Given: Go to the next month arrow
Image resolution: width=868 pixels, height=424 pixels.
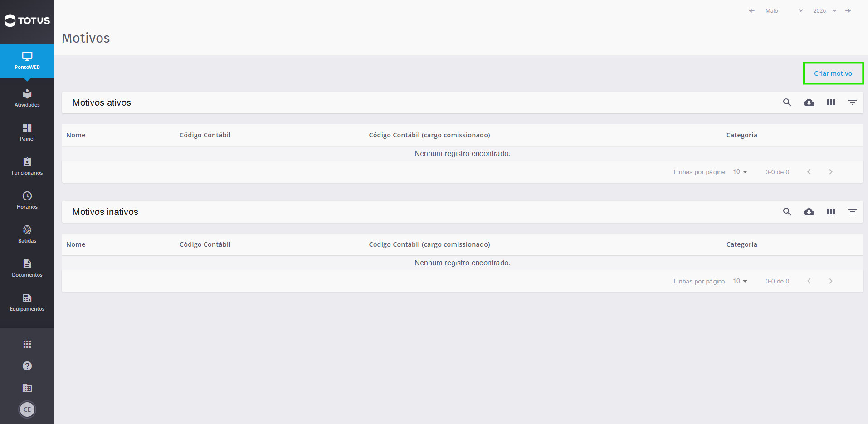Looking at the screenshot, I should pyautogui.click(x=848, y=10).
